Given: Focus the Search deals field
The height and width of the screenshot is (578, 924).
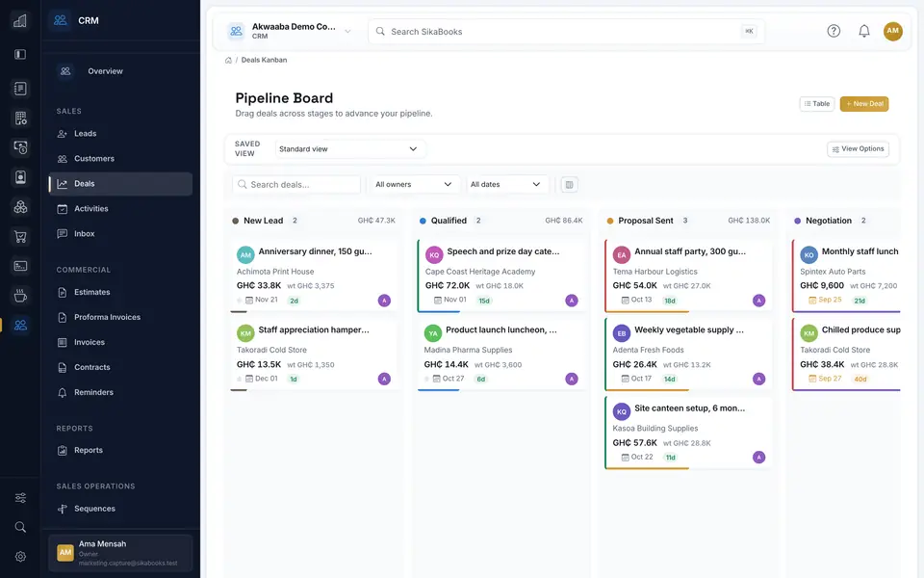Looking at the screenshot, I should (x=296, y=185).
